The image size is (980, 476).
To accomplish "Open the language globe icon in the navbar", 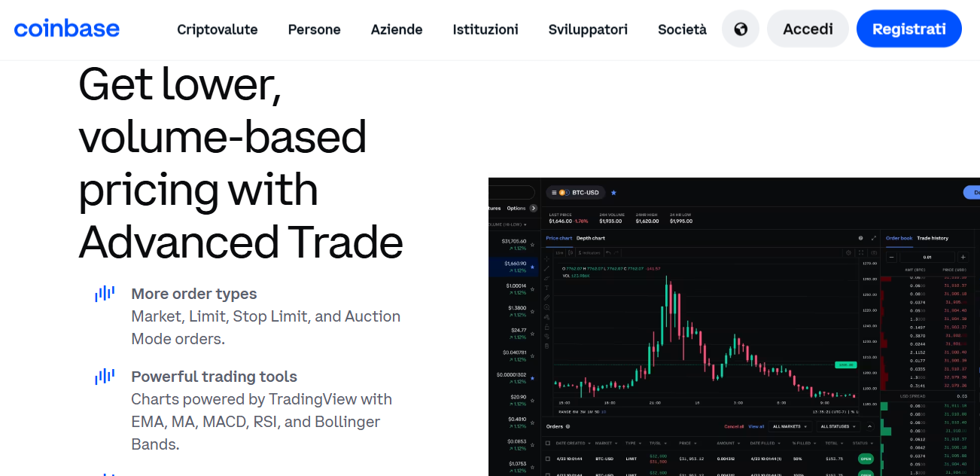I will pos(740,29).
